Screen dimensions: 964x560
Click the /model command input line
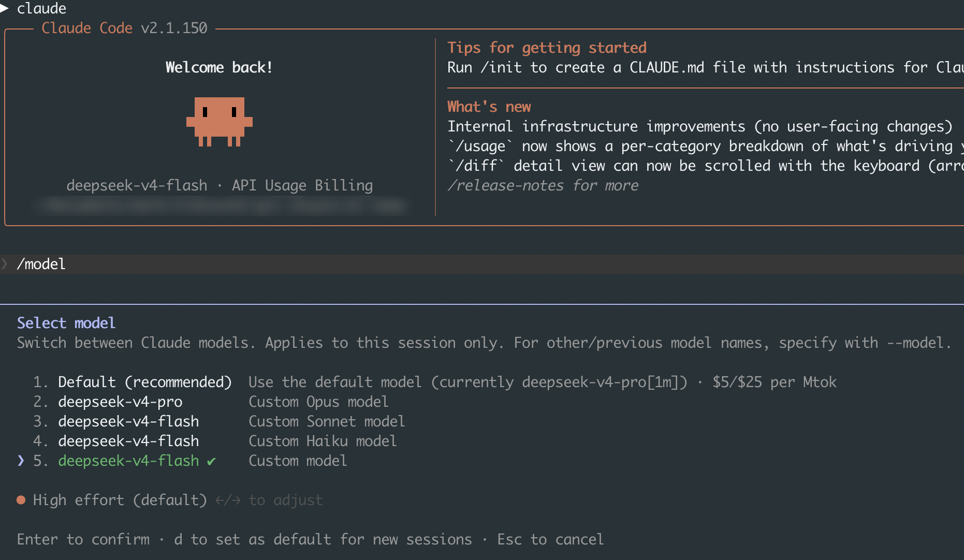482,264
